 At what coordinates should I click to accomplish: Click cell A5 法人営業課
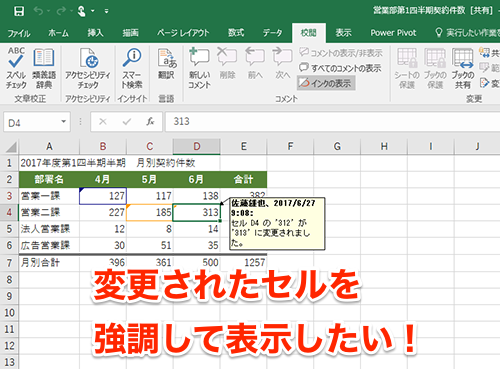pyautogui.click(x=49, y=229)
